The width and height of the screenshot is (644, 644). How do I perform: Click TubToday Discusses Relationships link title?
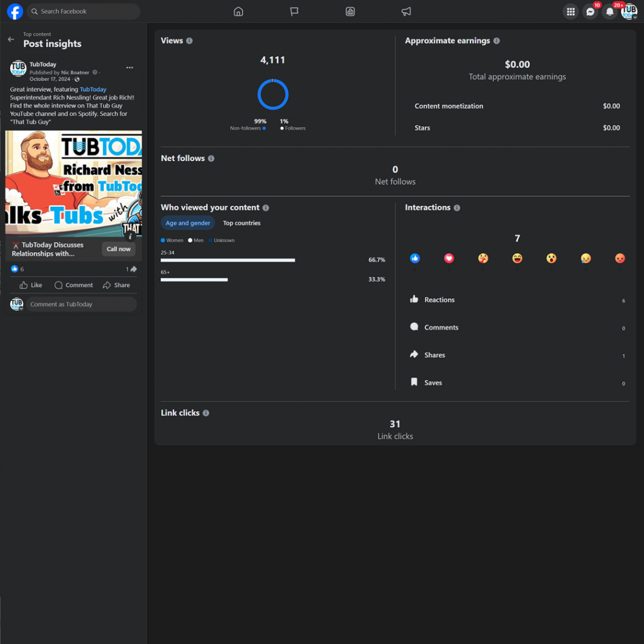48,249
